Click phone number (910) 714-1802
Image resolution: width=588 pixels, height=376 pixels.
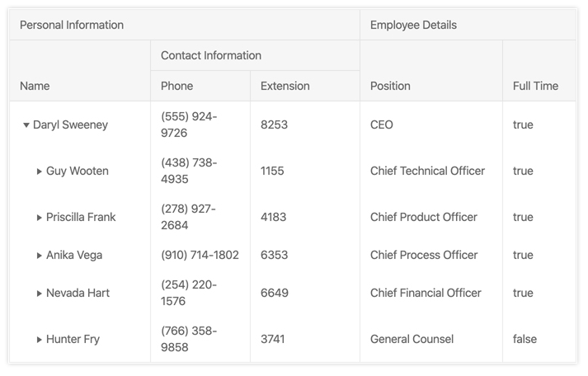(200, 256)
